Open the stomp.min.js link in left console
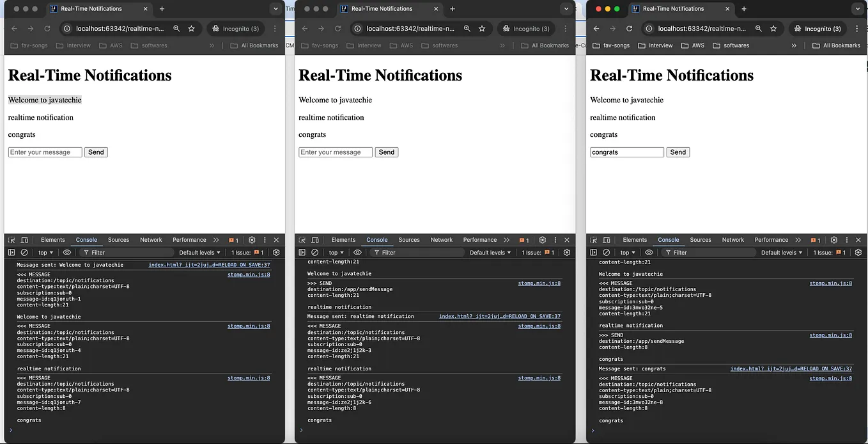Viewport: 868px width, 444px height. click(248, 274)
